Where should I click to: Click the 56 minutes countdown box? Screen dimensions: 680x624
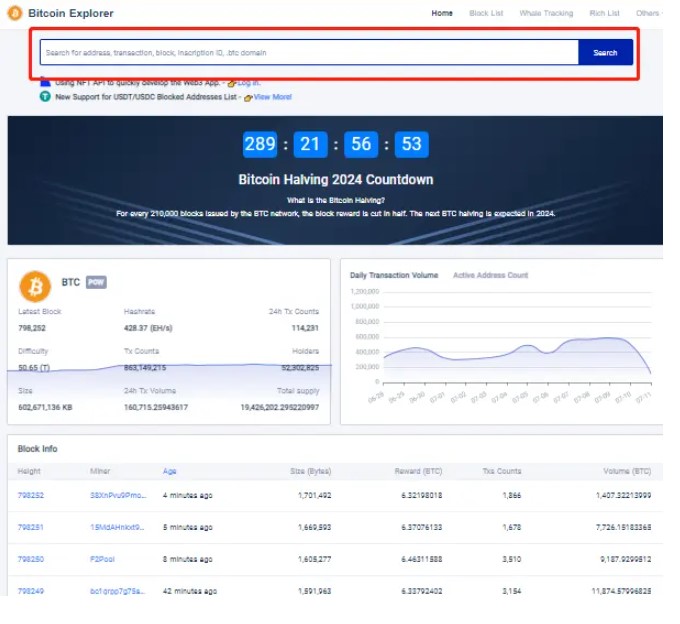361,144
